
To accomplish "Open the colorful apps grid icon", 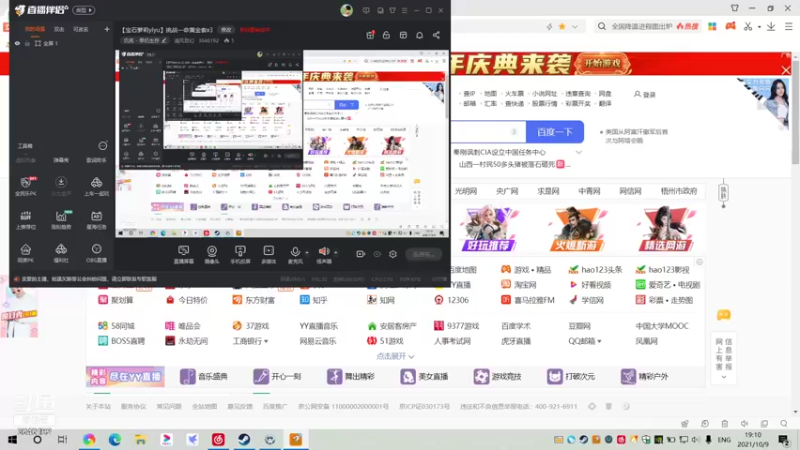I will (712, 27).
